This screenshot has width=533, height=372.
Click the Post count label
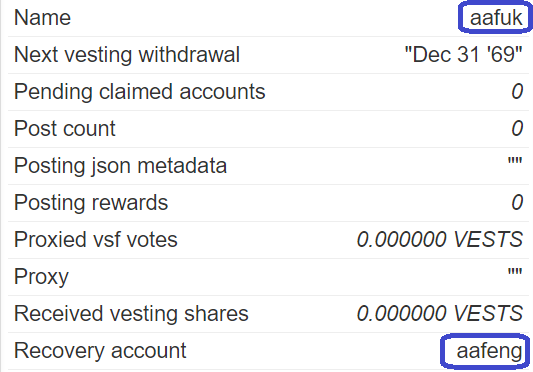[x=65, y=129]
